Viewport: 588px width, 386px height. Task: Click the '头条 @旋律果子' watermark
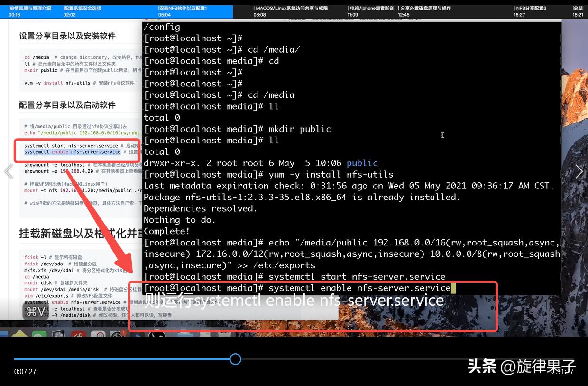(521, 366)
